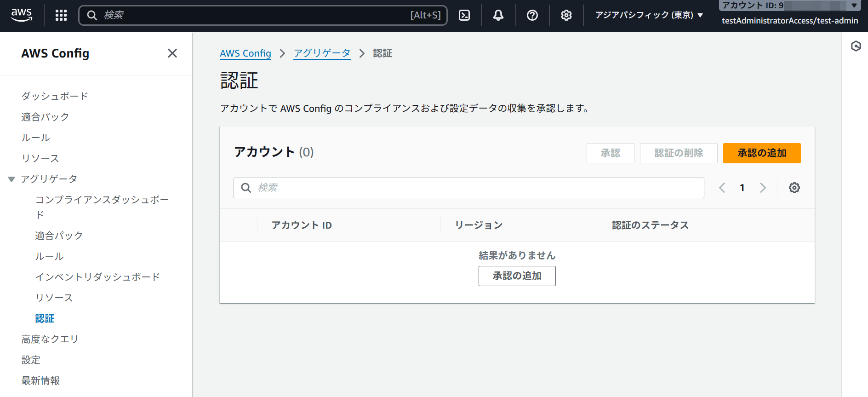Open the right-side help panel icon
This screenshot has width=868, height=397.
856,46
